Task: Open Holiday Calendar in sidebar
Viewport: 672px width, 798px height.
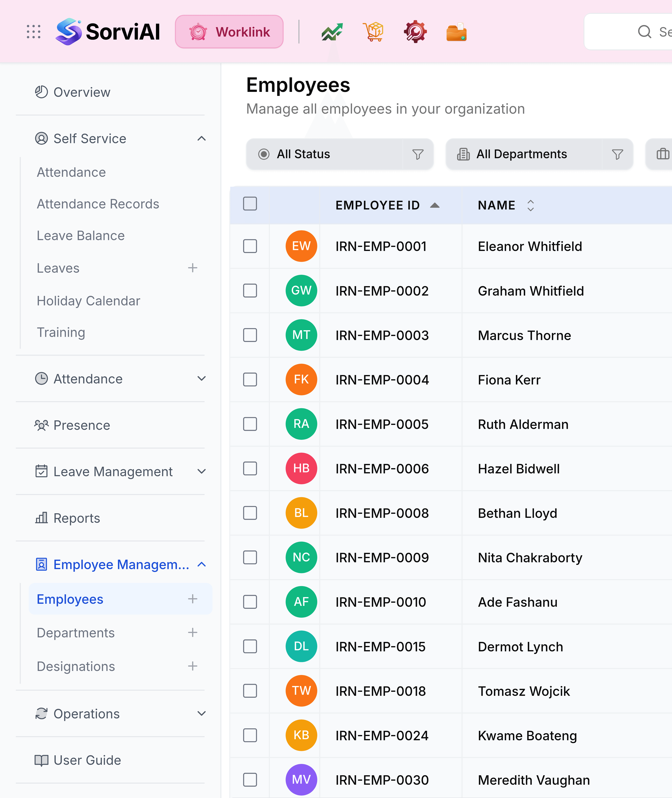Action: [x=88, y=301]
